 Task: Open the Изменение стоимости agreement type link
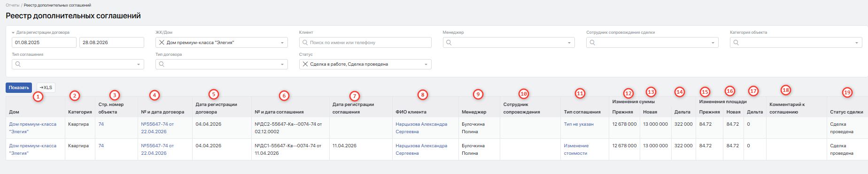click(576, 150)
